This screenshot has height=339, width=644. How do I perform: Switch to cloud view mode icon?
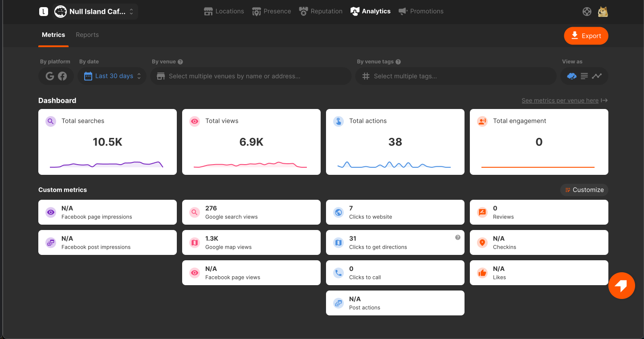572,76
